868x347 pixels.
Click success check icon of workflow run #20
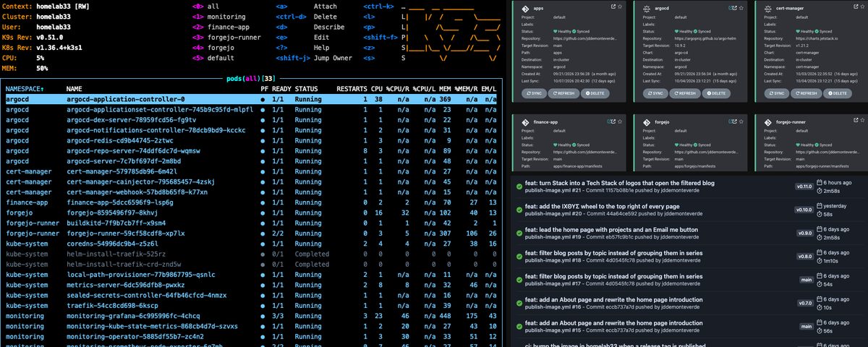point(519,210)
